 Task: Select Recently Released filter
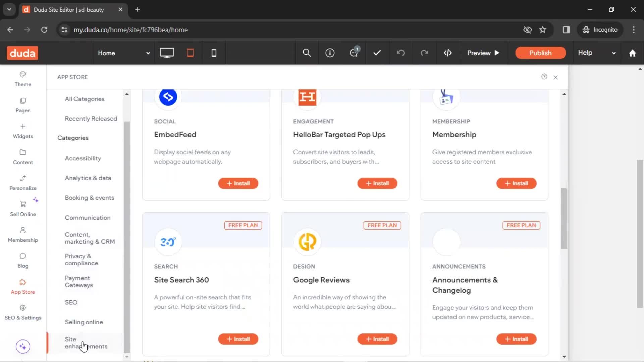(91, 119)
